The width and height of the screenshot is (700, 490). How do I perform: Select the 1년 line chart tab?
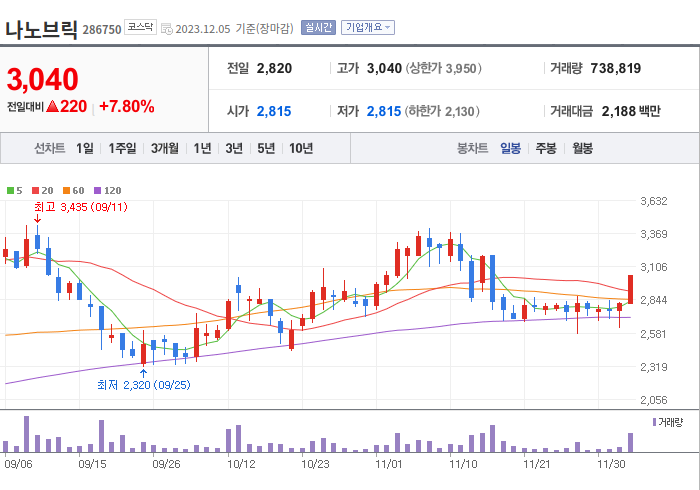click(x=202, y=148)
